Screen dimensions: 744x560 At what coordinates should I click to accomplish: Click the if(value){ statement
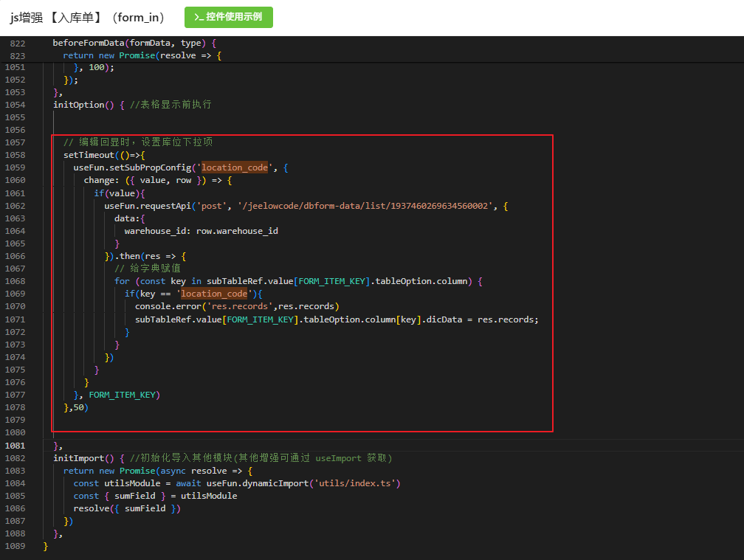click(x=120, y=193)
